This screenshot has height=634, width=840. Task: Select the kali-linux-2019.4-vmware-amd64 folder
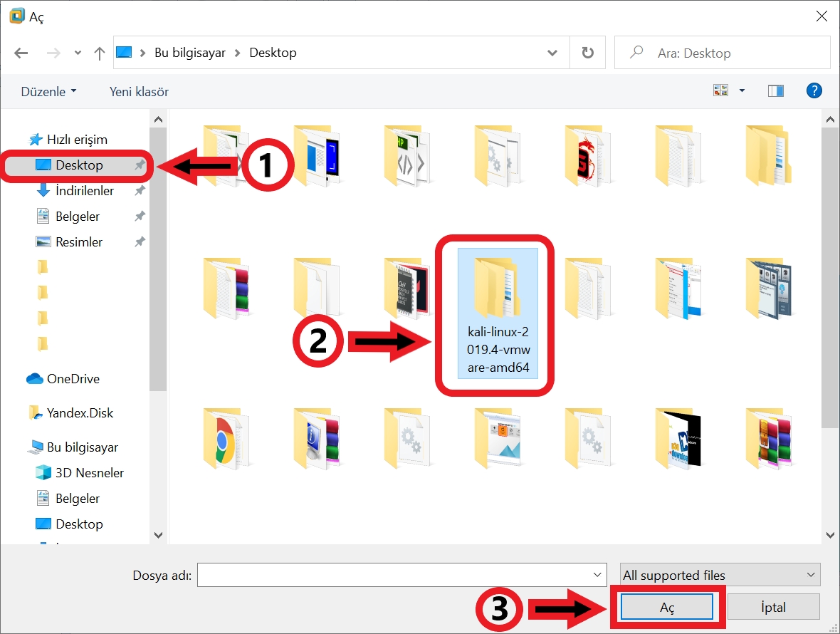pyautogui.click(x=498, y=313)
